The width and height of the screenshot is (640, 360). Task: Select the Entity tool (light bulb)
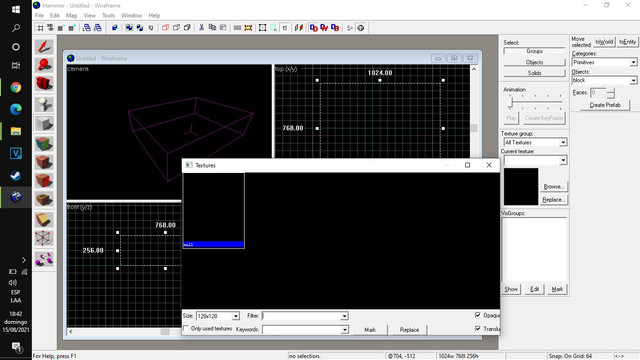[44, 104]
